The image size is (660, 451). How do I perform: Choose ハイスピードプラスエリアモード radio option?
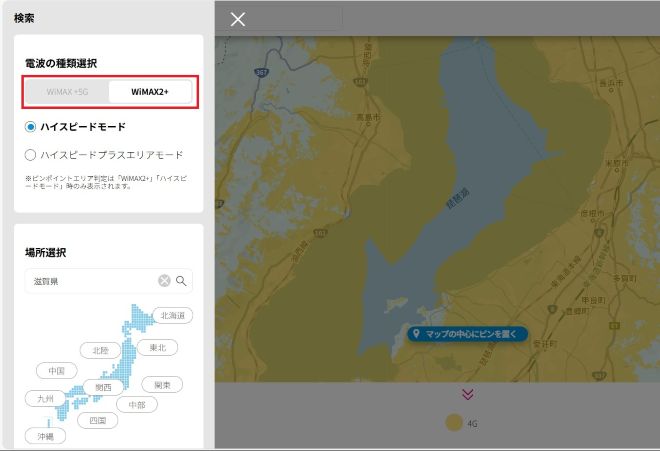point(30,155)
